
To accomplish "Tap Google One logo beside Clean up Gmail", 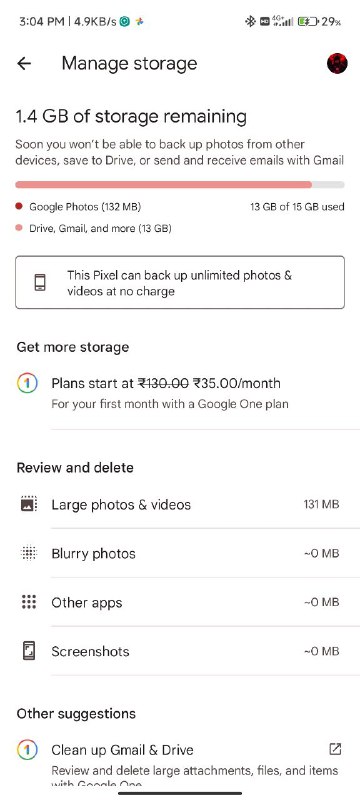I will click(27, 750).
